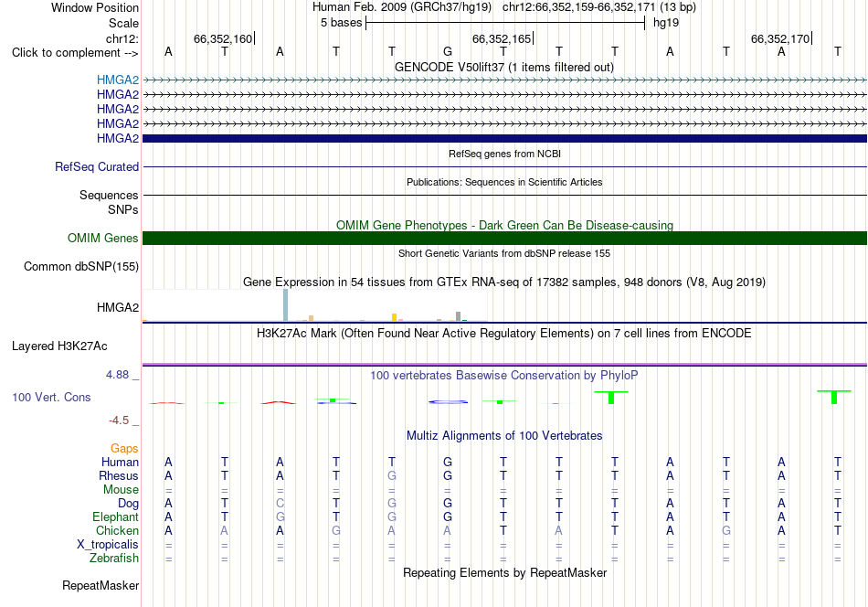Image resolution: width=868 pixels, height=607 pixels.
Task: Select the Rhesus alignment row label
Action: 119,475
